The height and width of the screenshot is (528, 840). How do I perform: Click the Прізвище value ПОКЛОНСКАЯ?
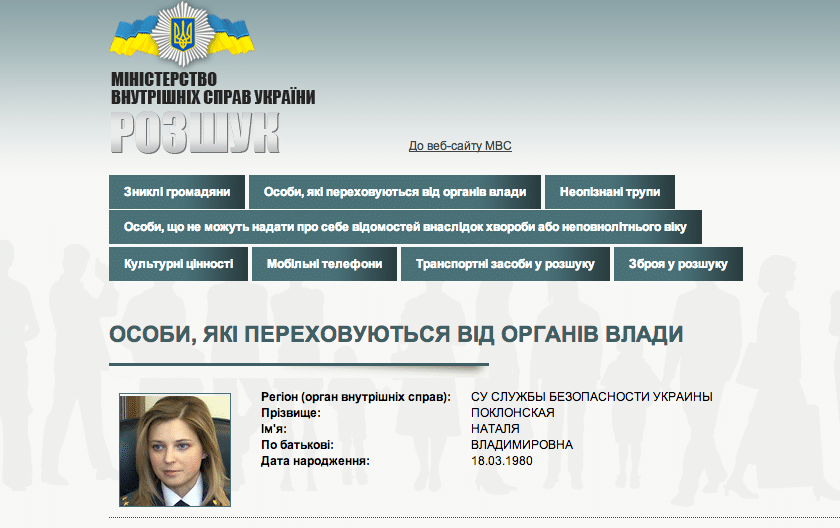512,413
